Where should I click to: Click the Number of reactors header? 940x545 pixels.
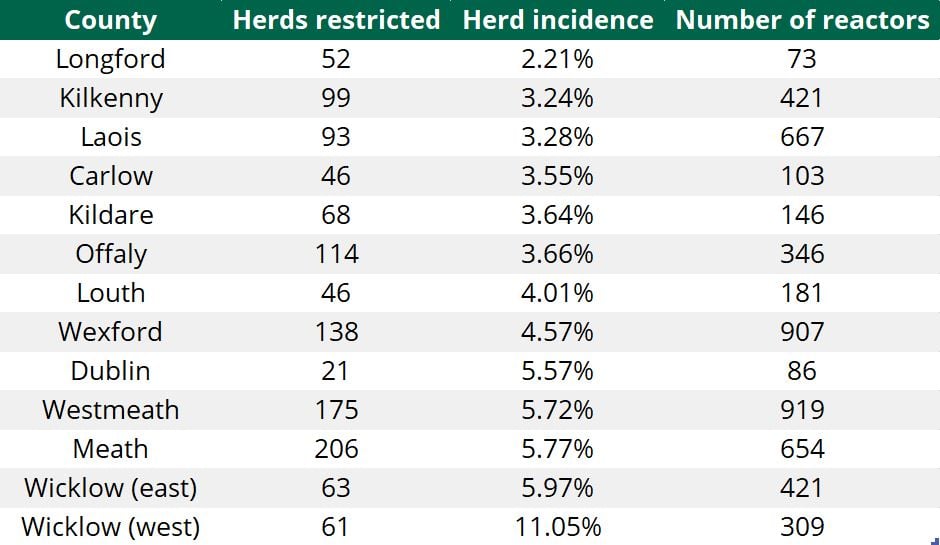pyautogui.click(x=802, y=20)
